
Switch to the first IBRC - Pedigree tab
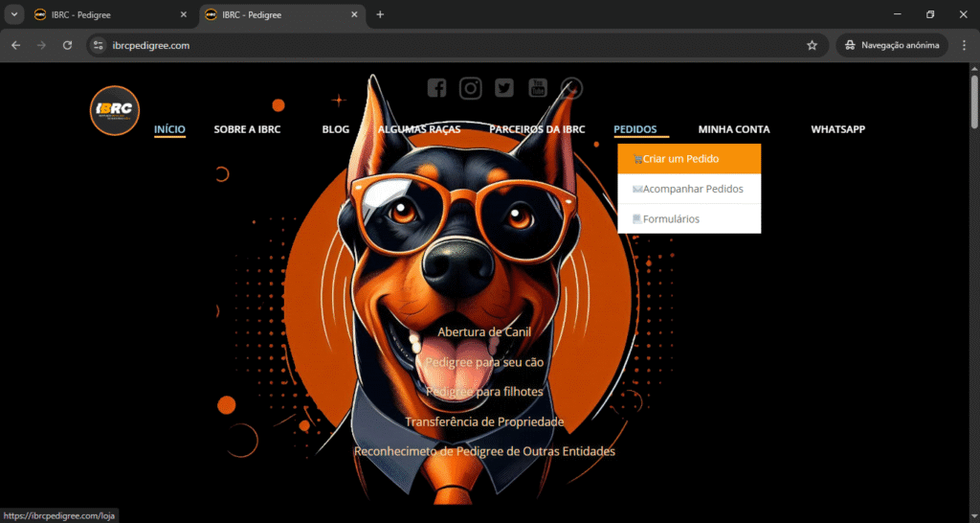(x=112, y=14)
